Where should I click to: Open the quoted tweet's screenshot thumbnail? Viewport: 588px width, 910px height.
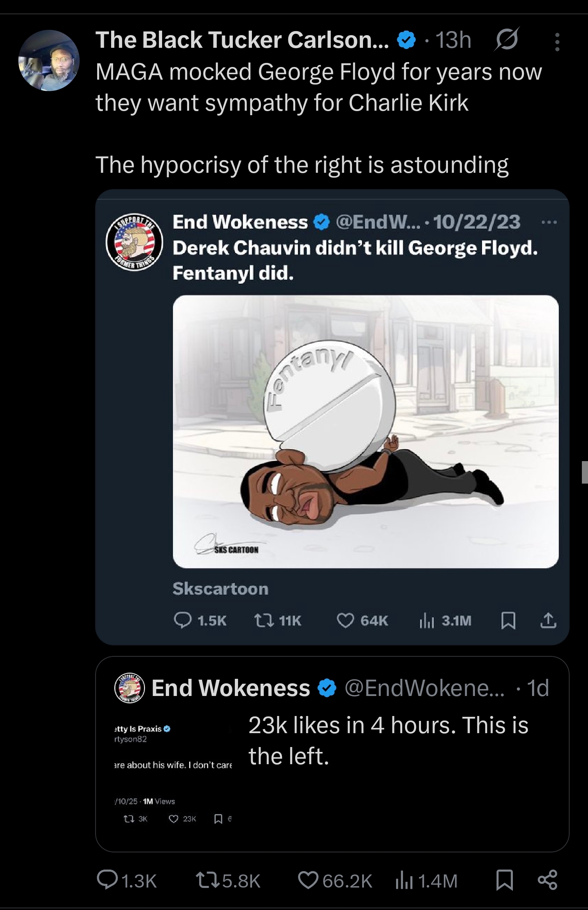(173, 773)
